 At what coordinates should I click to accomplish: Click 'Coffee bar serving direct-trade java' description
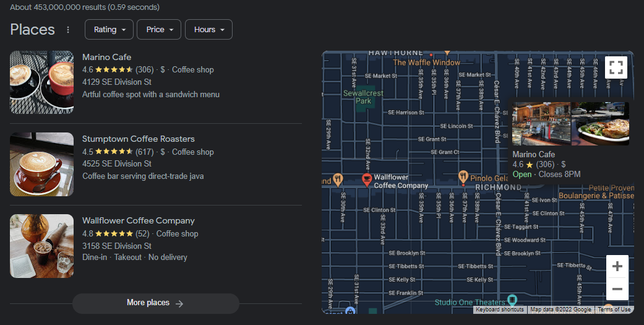pos(143,176)
